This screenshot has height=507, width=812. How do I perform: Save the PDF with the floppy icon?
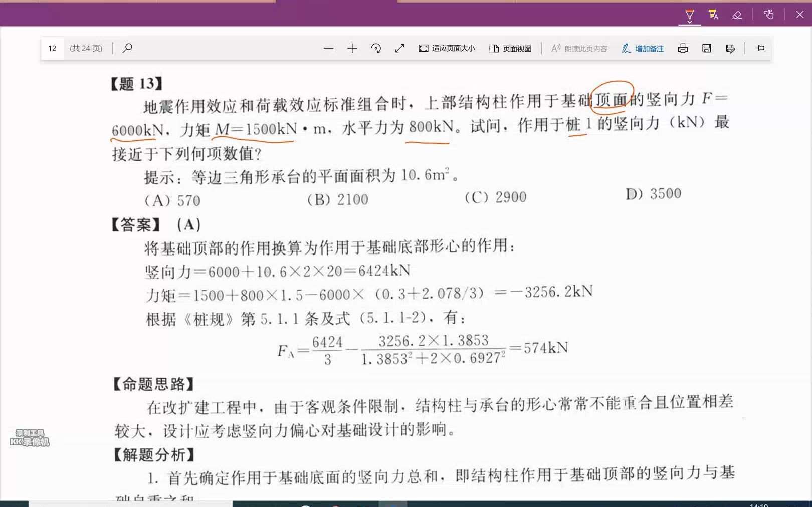[x=707, y=48]
